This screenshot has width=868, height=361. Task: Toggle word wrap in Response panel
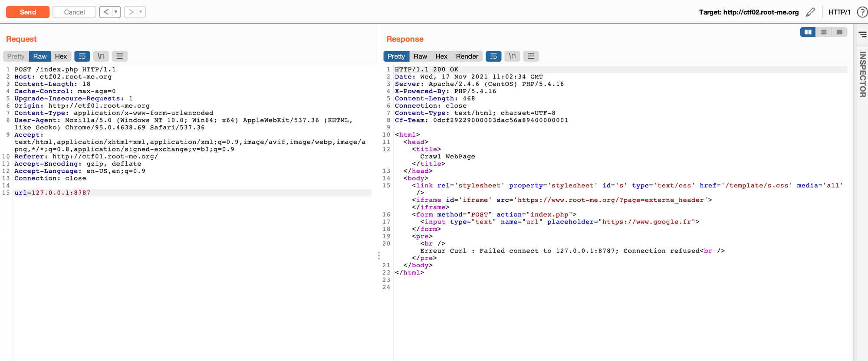tap(493, 56)
